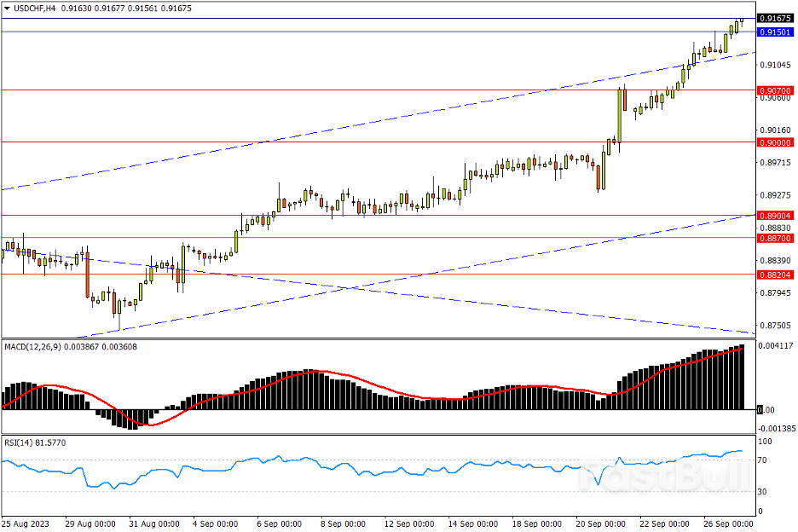Click the blue 0.91501 price level tag

pyautogui.click(x=774, y=32)
